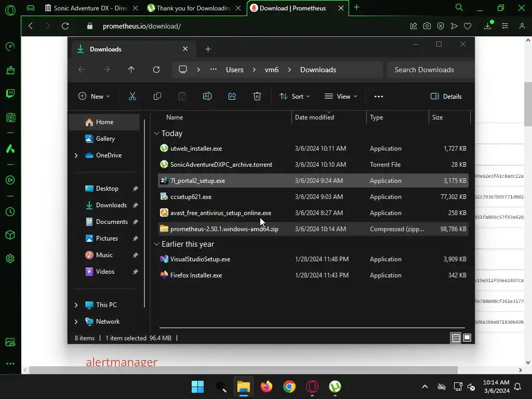The height and width of the screenshot is (399, 532).
Task: Reload the Prometheus page in Opera
Action: [65, 26]
